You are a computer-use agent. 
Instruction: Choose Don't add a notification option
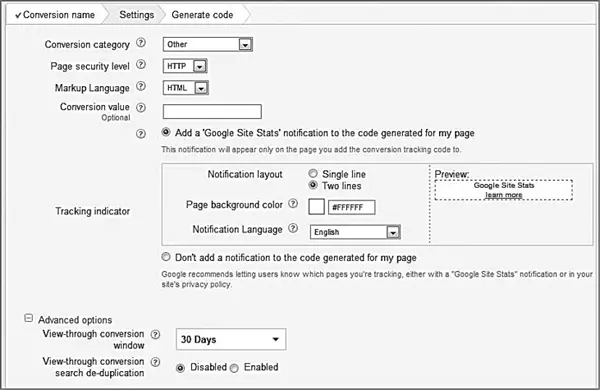[166, 257]
